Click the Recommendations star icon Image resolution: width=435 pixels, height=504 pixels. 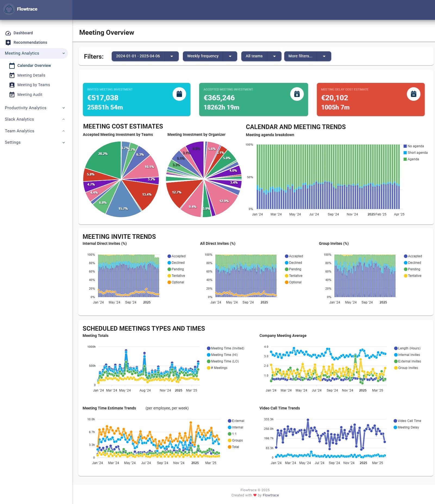[8, 43]
